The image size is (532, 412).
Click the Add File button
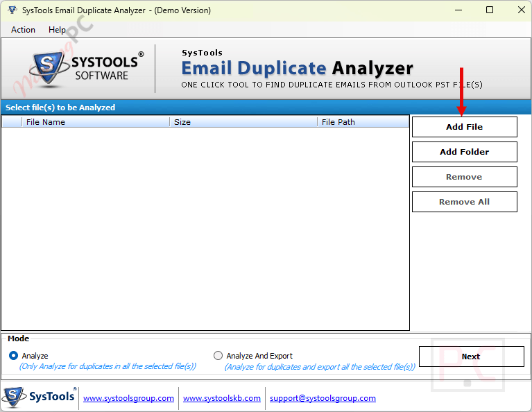tap(465, 127)
